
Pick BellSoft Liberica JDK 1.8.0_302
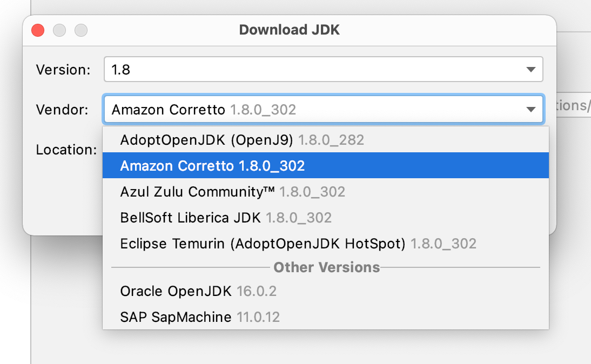[326, 218]
